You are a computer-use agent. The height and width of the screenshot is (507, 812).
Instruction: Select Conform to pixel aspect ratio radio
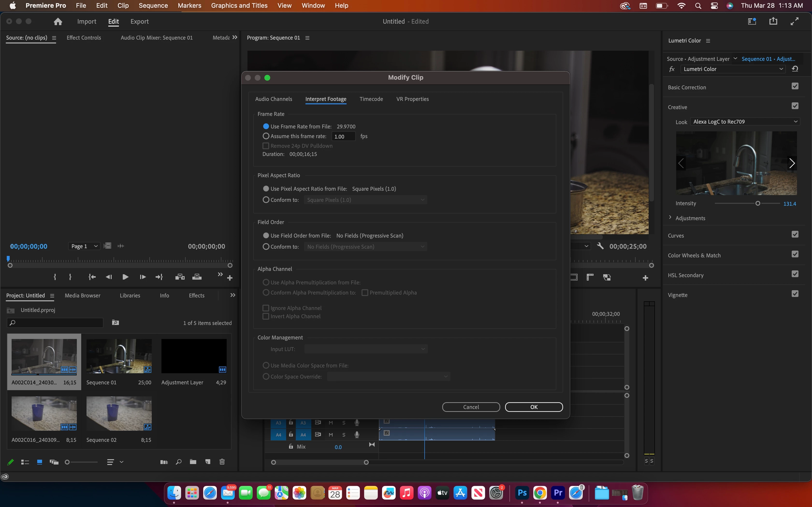coord(266,200)
